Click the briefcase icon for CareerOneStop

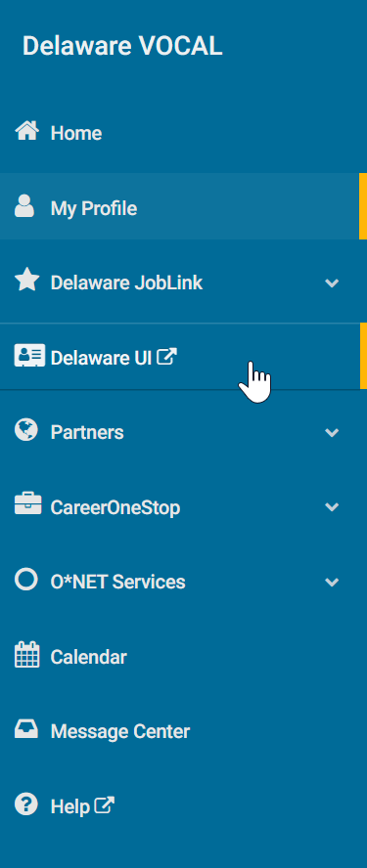pyautogui.click(x=27, y=504)
